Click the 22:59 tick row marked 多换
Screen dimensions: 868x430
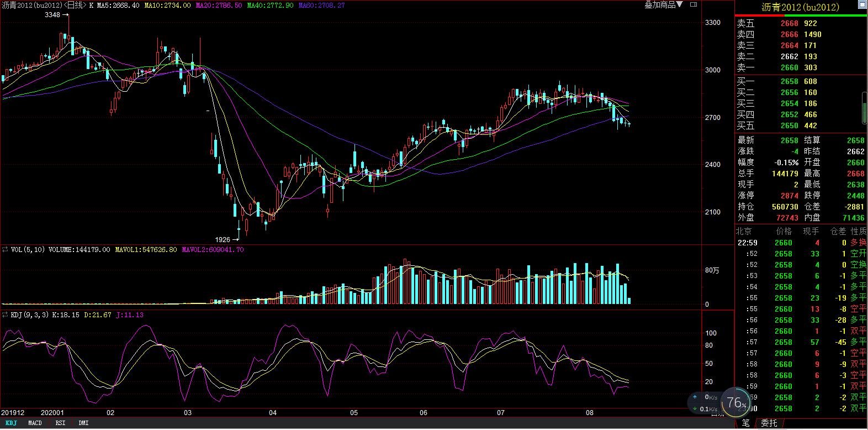tap(802, 243)
